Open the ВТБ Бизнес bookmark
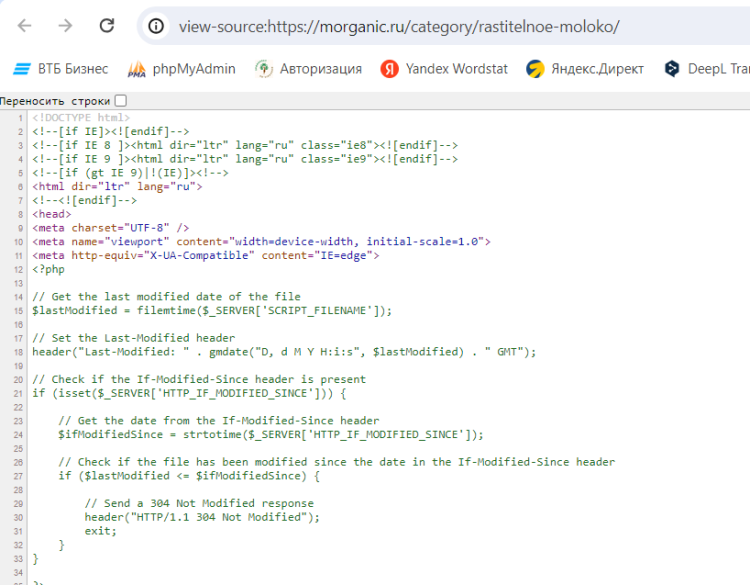 point(60,69)
